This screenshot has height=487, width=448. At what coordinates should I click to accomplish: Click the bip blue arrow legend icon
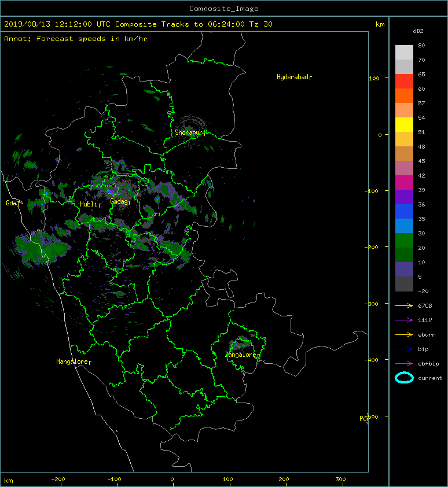404,349
